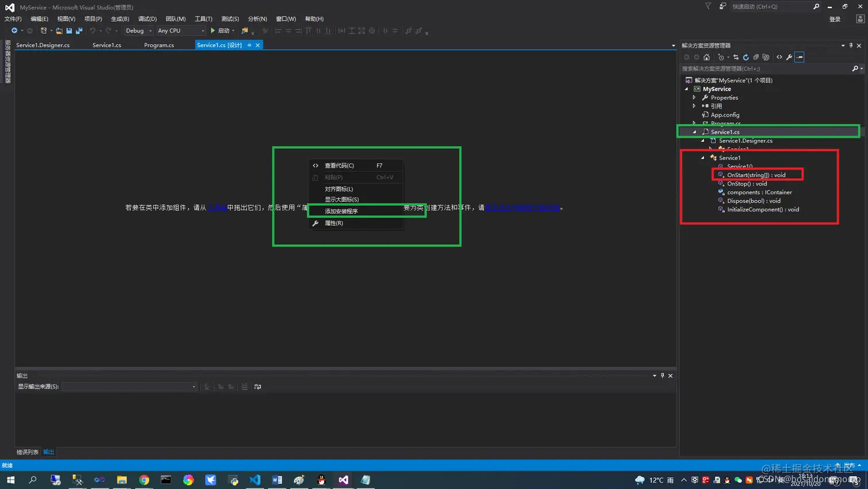The image size is (868, 489).
Task: Click the open file folder toolbar icon
Action: [59, 30]
